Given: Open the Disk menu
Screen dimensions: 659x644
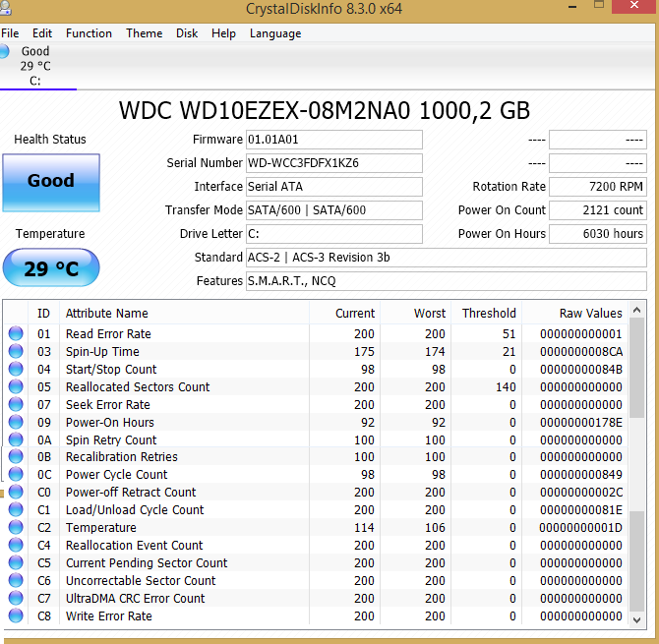Looking at the screenshot, I should click(x=187, y=33).
